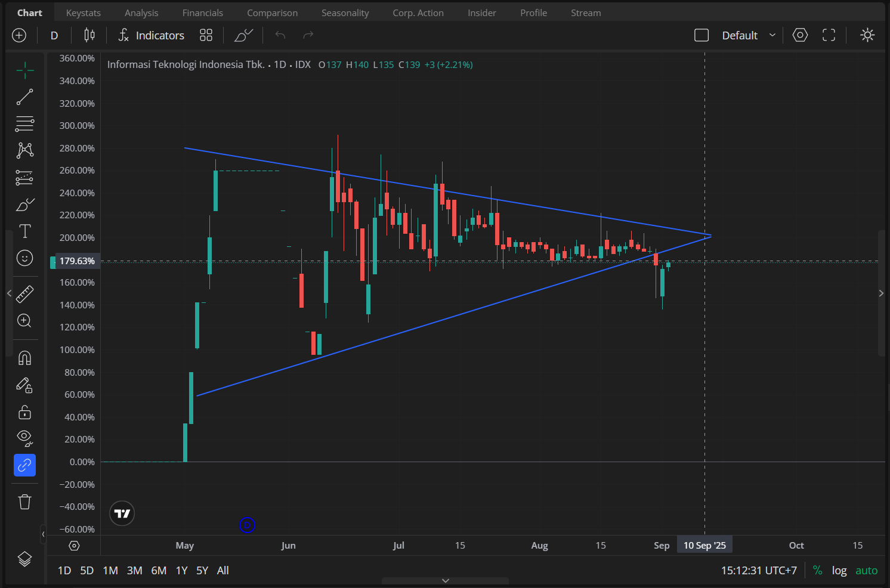Toggle the drawing sync link button

[24, 465]
